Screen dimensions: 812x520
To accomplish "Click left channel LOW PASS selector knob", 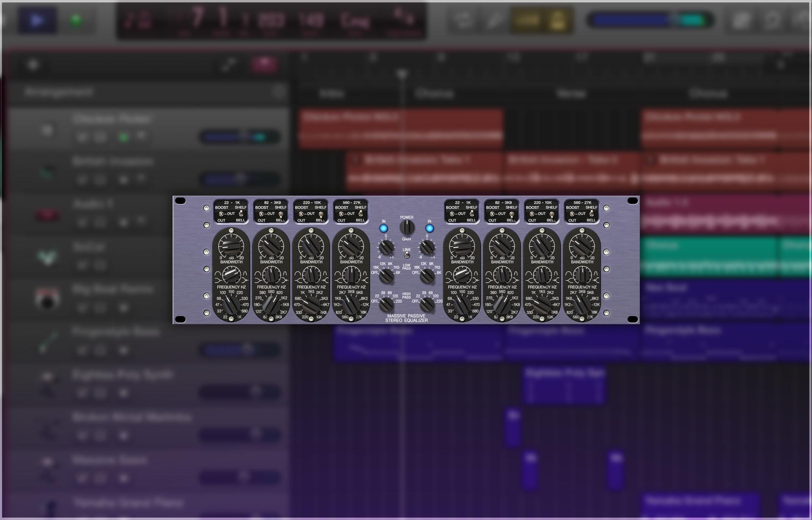I will click(387, 276).
